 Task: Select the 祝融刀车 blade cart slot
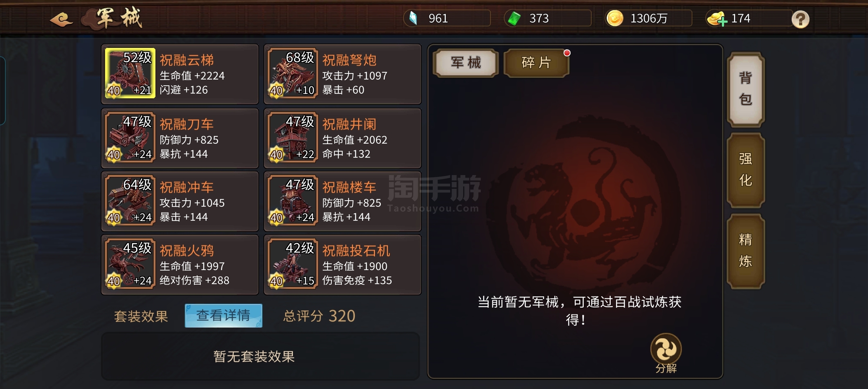(180, 138)
